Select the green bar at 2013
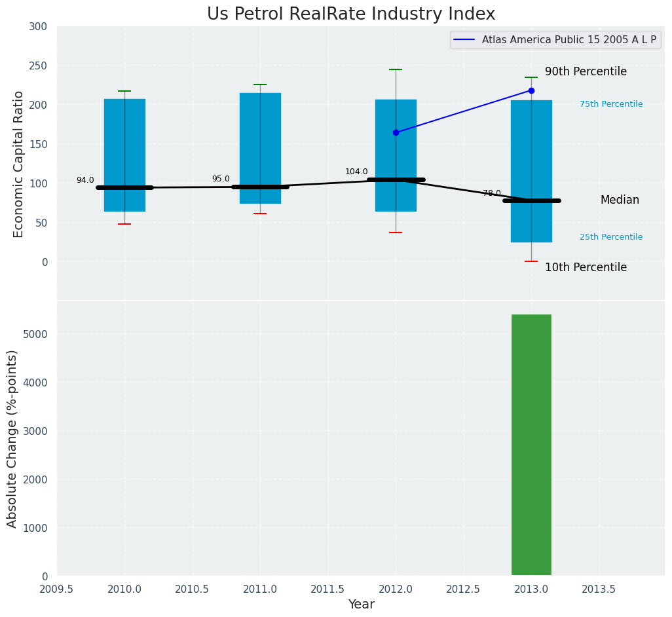This screenshot has width=672, height=617. 531,445
